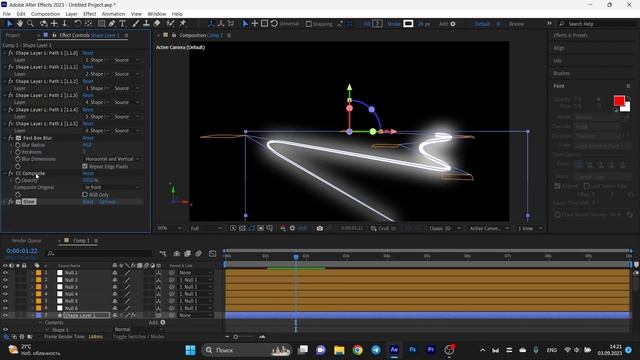Open Glow effect Options link

point(107,202)
